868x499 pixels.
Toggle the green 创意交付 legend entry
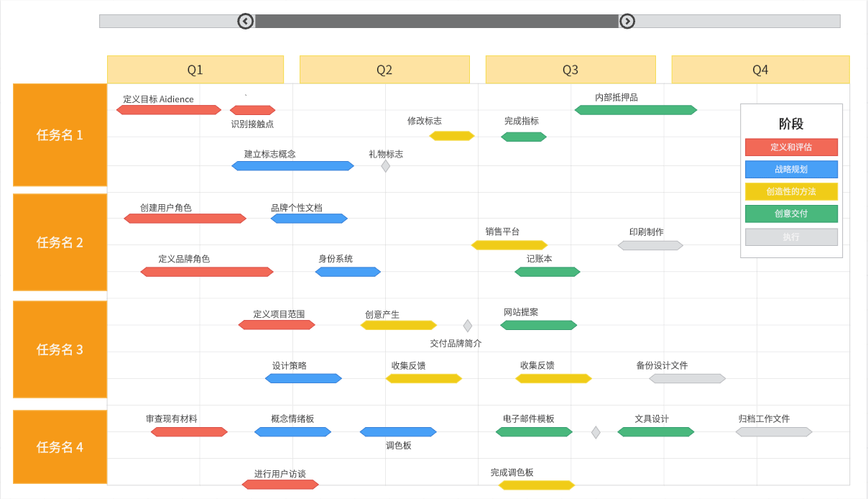pos(791,214)
